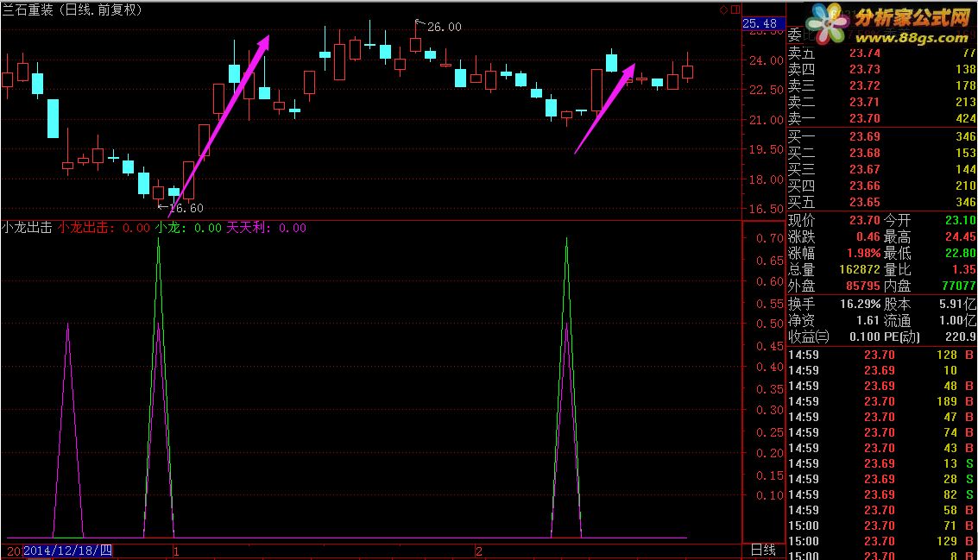Select the 小龙出击 indicator name label
The width and height of the screenshot is (978, 560).
[27, 228]
